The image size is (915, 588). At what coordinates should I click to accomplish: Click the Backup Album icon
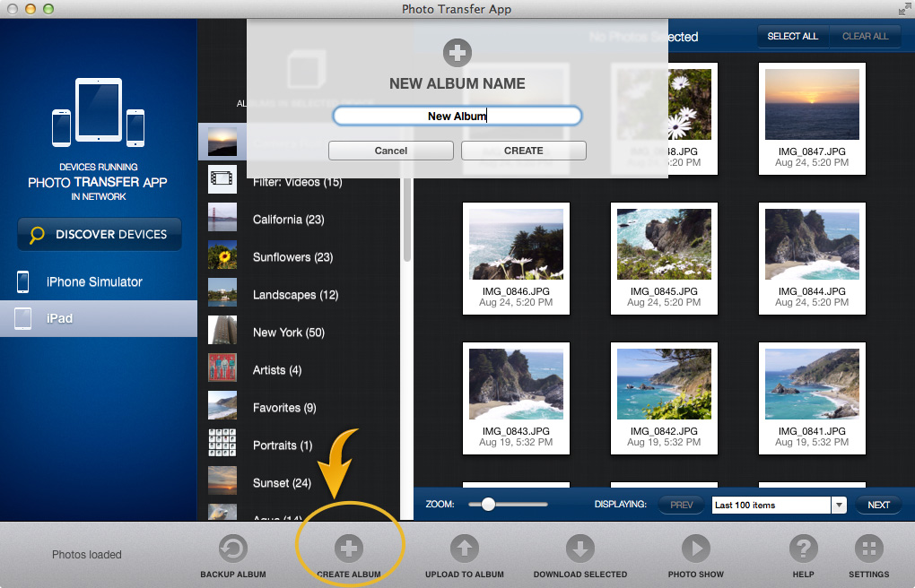(x=233, y=549)
